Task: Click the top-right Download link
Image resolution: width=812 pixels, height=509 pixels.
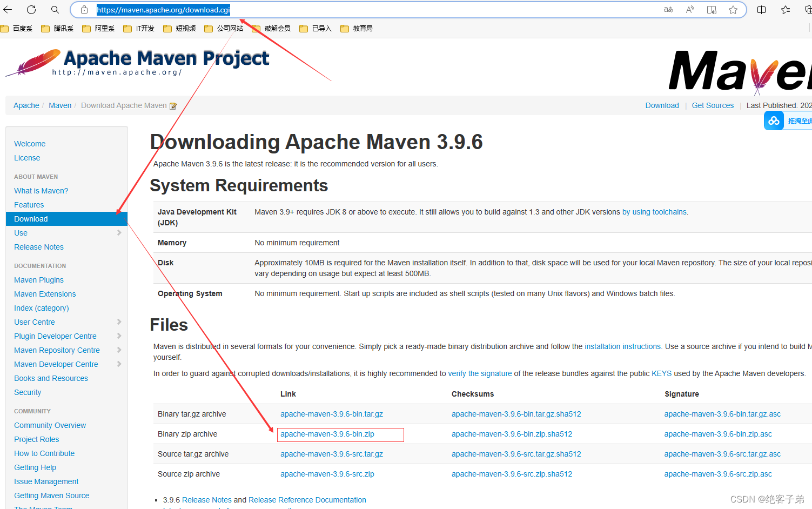Action: point(662,105)
